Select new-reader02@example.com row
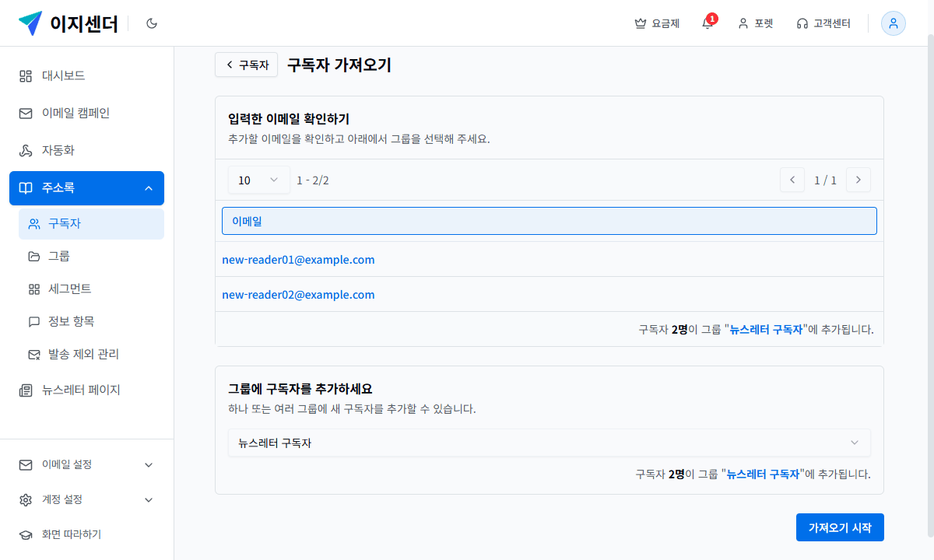 550,294
